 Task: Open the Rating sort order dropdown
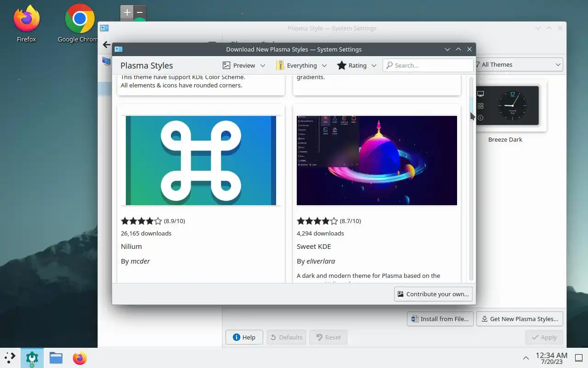[356, 65]
